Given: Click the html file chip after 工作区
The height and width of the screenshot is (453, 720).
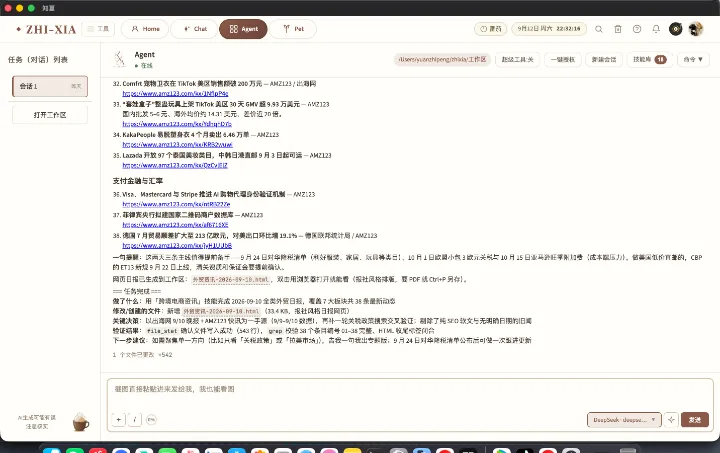Looking at the screenshot, I should coord(231,280).
